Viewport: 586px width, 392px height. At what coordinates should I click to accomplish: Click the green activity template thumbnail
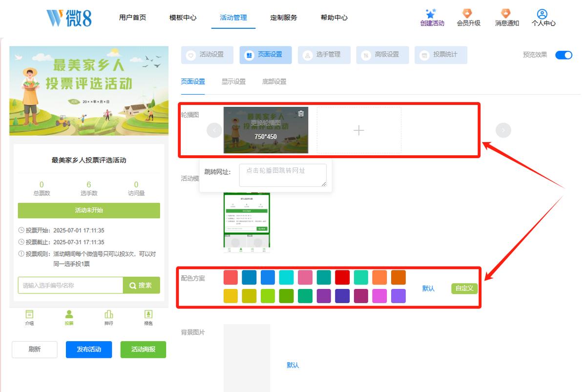click(x=247, y=222)
